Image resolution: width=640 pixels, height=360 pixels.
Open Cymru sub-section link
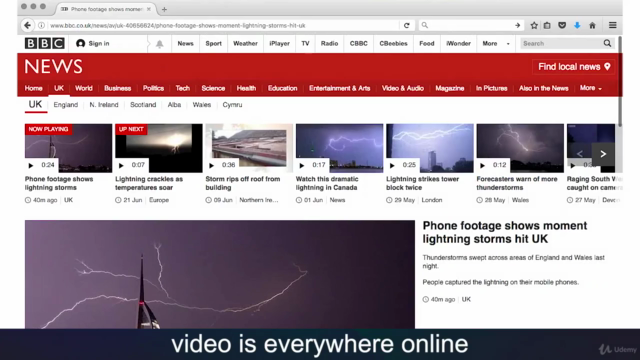tap(232, 105)
